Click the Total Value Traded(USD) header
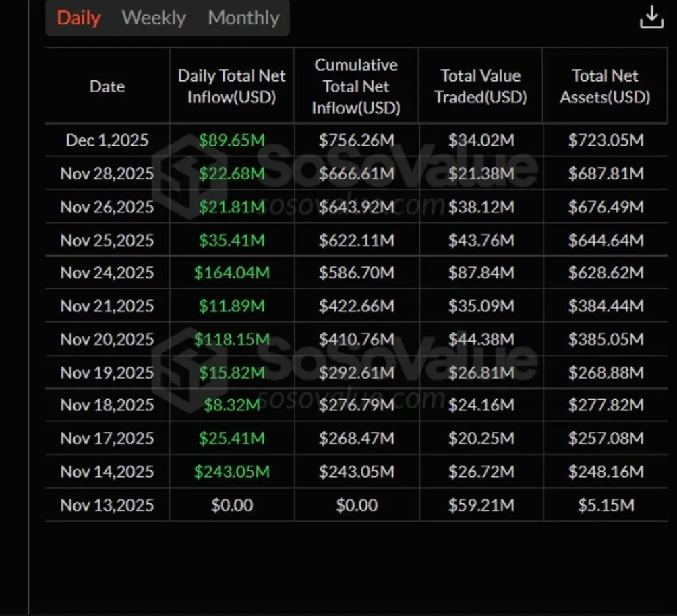Viewport: 677px width, 616px height. (x=481, y=86)
